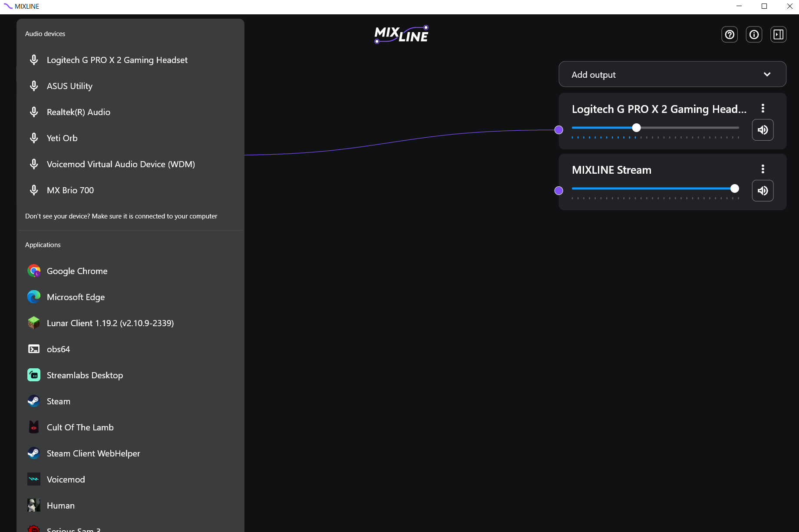
Task: Click the Google Chrome app icon
Action: [x=34, y=271]
